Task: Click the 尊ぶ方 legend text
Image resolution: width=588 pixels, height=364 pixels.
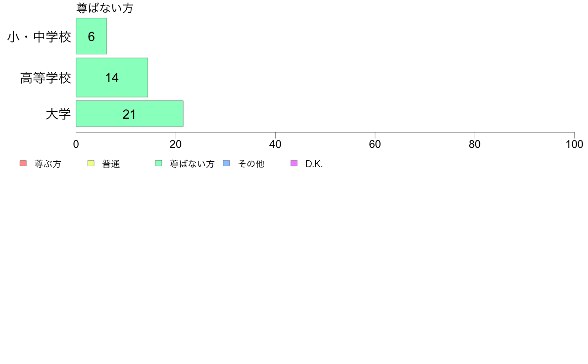Action: (x=48, y=164)
